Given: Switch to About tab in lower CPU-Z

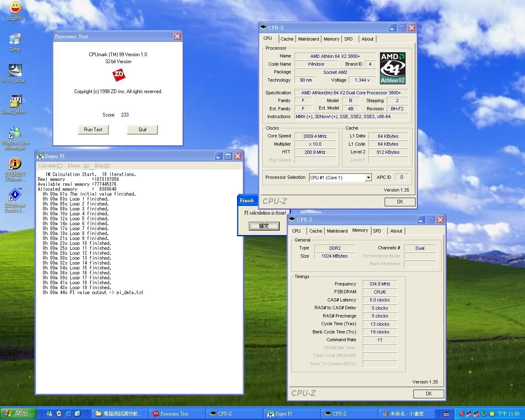Looking at the screenshot, I should [x=396, y=231].
